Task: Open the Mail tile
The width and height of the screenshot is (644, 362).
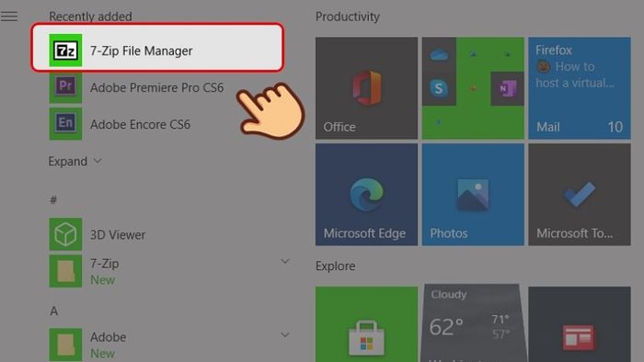Action: pos(579,88)
